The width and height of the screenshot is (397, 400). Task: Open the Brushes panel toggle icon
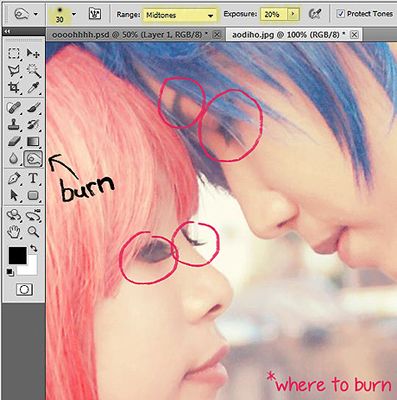[x=95, y=14]
